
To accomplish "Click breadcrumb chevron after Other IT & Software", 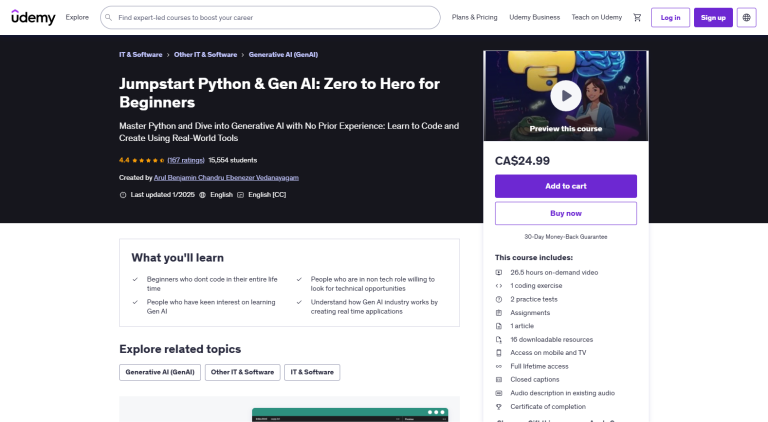I will click(x=242, y=55).
